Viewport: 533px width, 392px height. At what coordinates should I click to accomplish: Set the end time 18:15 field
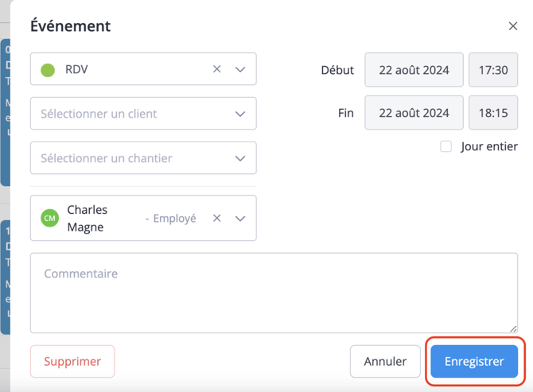coord(493,112)
